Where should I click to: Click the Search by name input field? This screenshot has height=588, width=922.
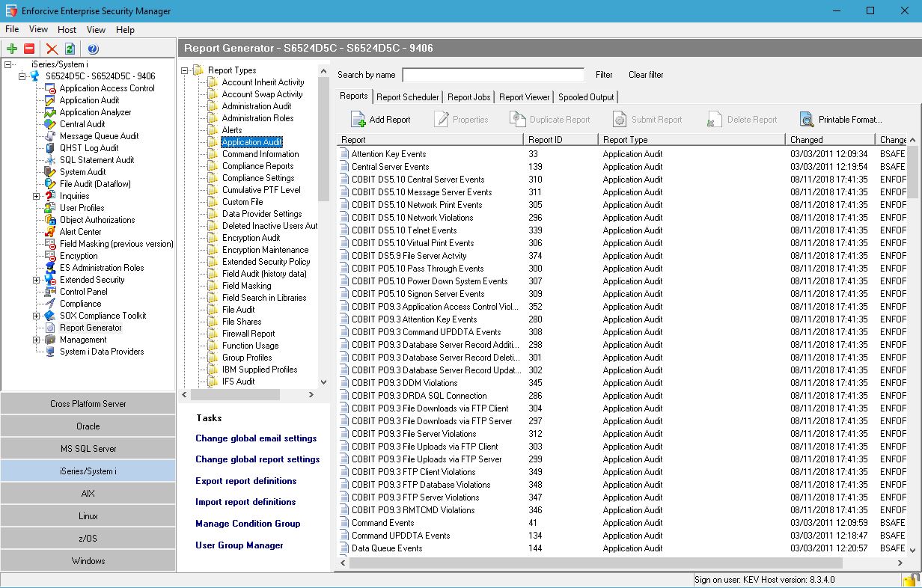pos(493,75)
